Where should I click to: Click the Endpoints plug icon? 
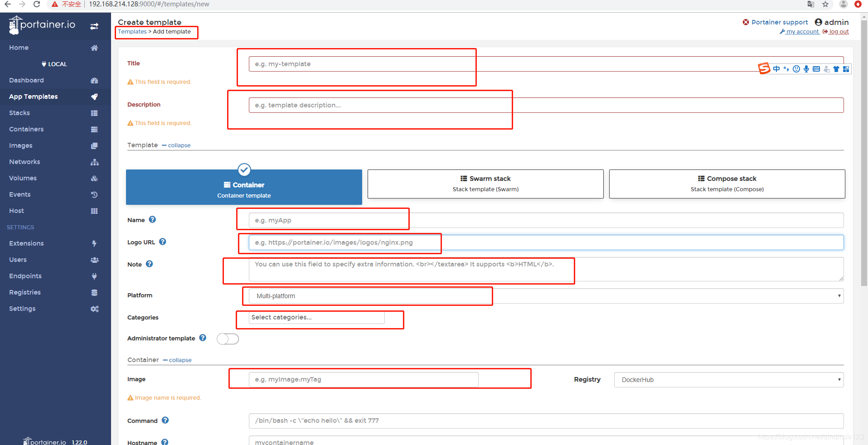coord(94,276)
